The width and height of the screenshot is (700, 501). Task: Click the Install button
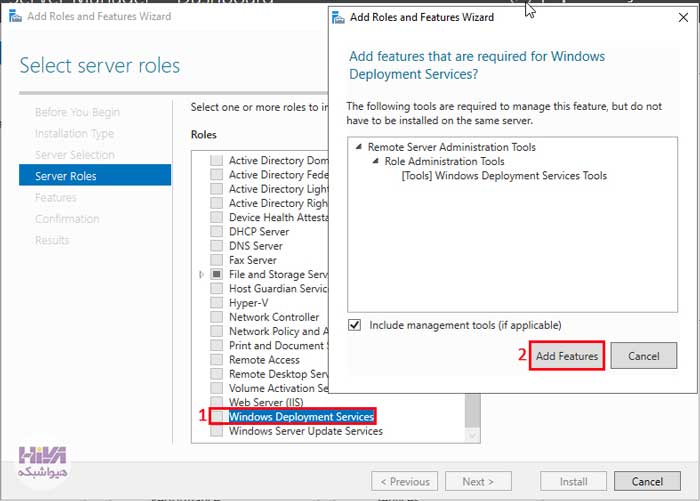pyautogui.click(x=573, y=481)
